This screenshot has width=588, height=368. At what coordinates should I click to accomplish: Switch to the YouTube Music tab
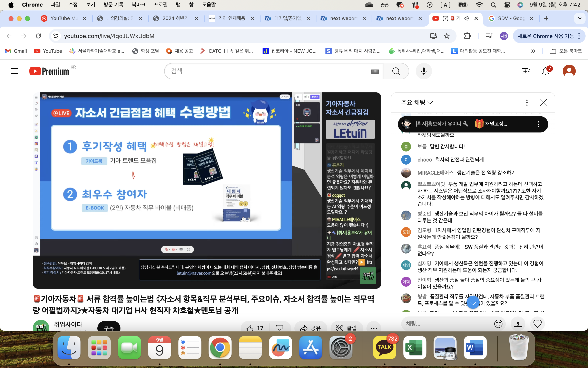click(64, 18)
